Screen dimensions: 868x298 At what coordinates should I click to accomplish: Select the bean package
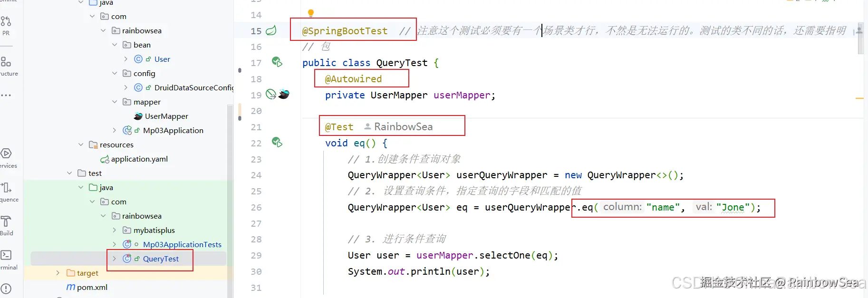click(x=142, y=45)
